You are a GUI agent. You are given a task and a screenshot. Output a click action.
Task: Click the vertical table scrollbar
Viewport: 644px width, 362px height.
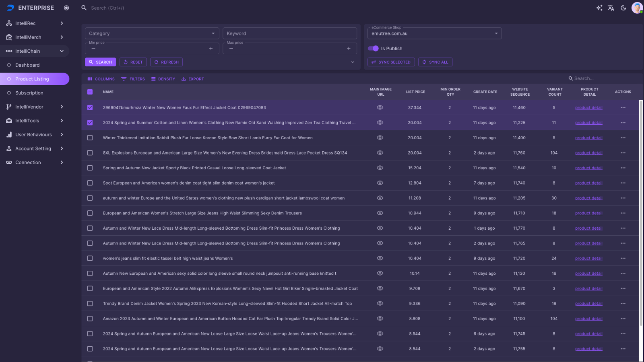[x=641, y=213]
